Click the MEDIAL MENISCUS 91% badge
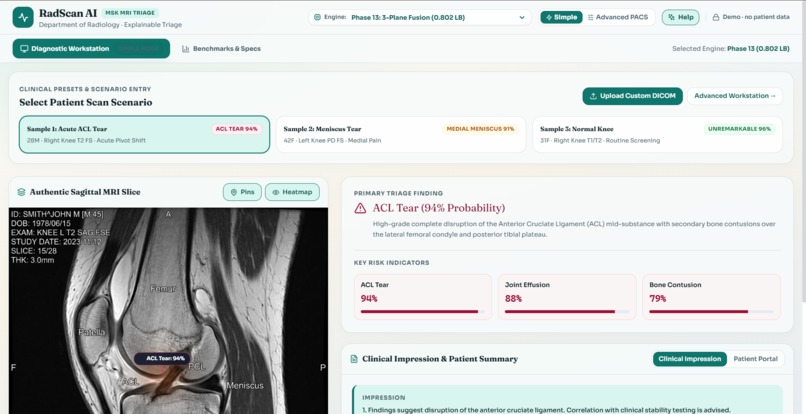 coord(480,129)
